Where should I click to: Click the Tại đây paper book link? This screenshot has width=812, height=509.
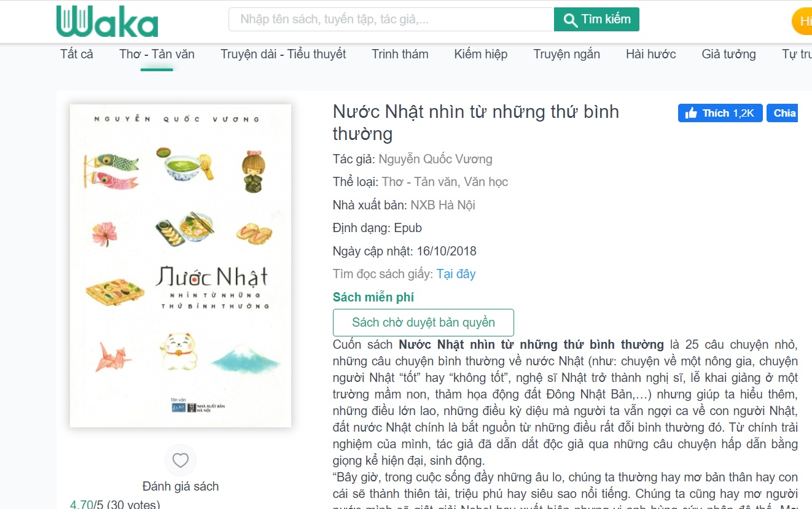[456, 274]
